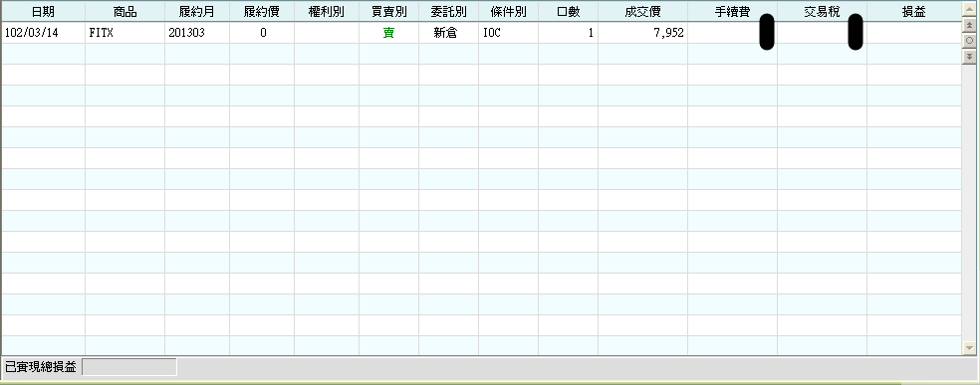
Task: Sort by the 日期 column header
Action: (43, 12)
